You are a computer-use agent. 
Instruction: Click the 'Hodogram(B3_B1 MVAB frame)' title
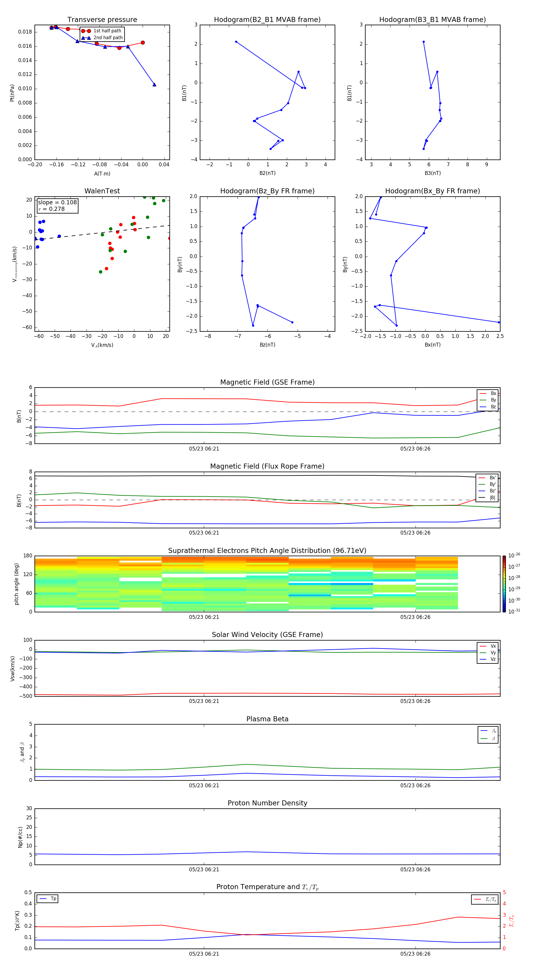(x=432, y=20)
